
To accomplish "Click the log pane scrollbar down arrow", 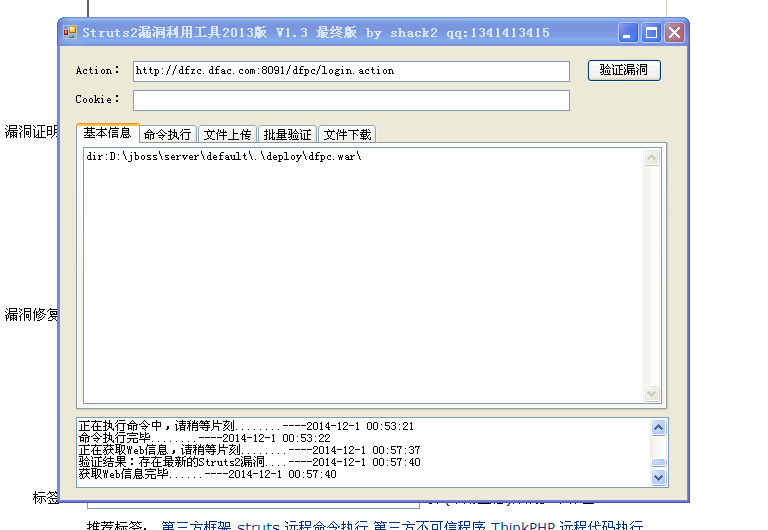I will pos(658,477).
